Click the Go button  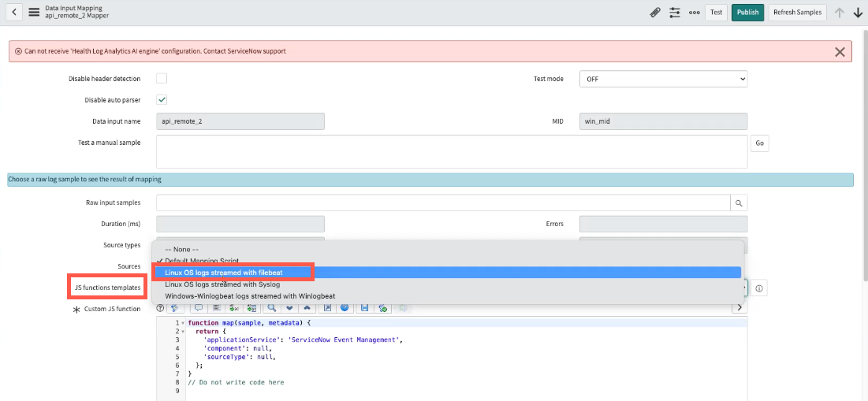[x=759, y=143]
